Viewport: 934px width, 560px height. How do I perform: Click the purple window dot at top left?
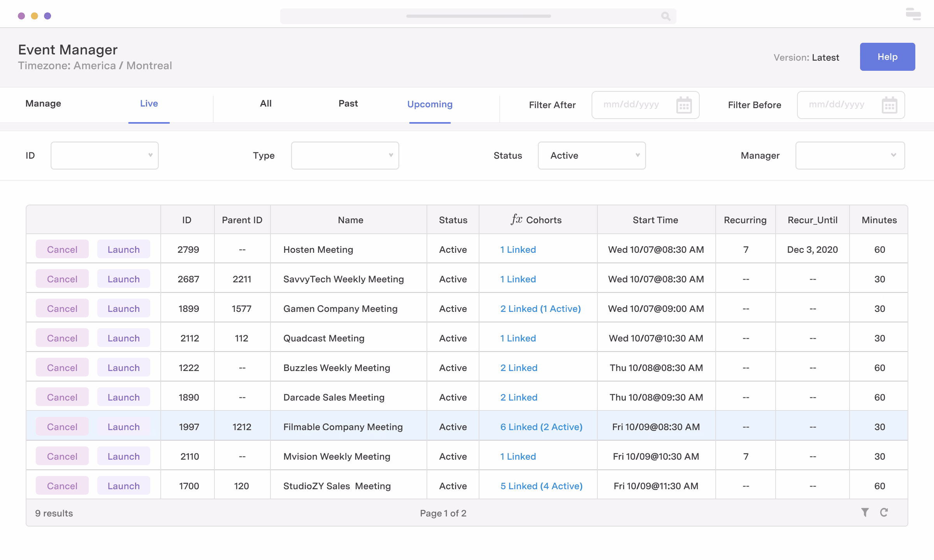coord(21,16)
